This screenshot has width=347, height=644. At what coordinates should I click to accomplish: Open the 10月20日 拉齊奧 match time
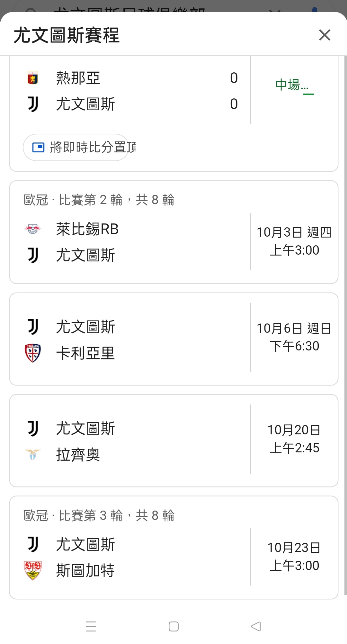pyautogui.click(x=294, y=439)
